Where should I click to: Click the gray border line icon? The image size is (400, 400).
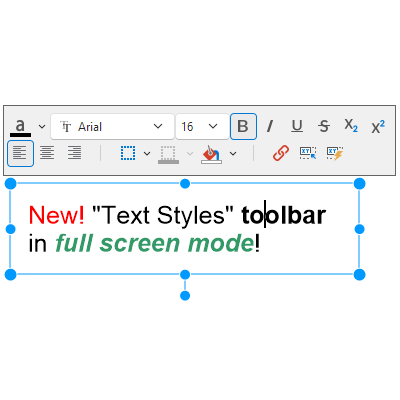click(168, 154)
